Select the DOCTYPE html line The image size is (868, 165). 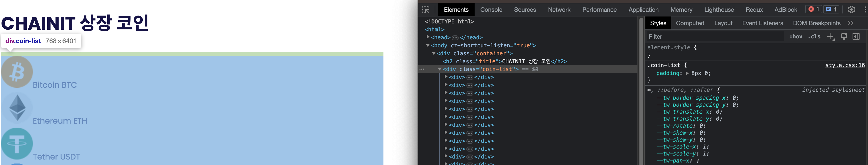pyautogui.click(x=449, y=22)
